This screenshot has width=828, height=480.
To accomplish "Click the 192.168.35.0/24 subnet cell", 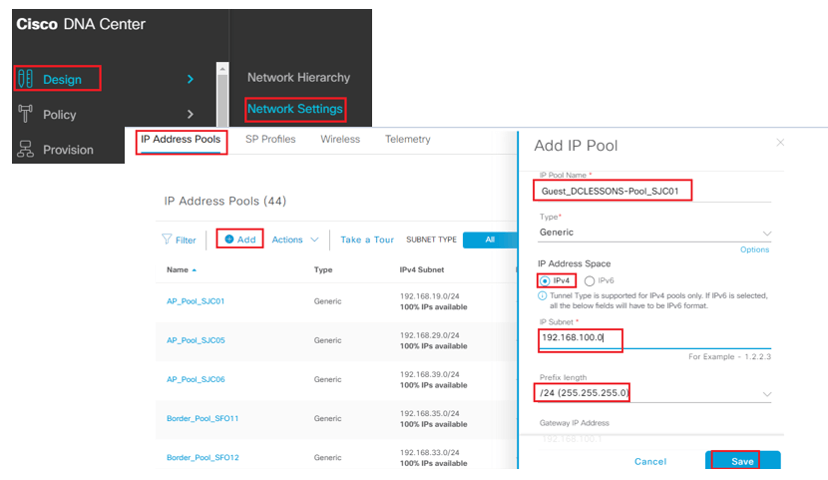I will 429,413.
